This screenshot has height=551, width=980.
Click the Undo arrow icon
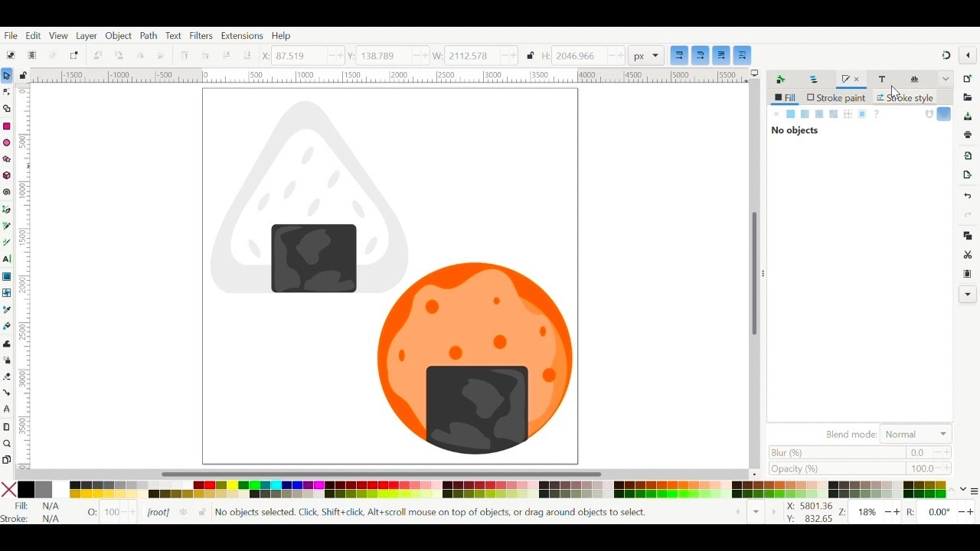click(x=968, y=196)
